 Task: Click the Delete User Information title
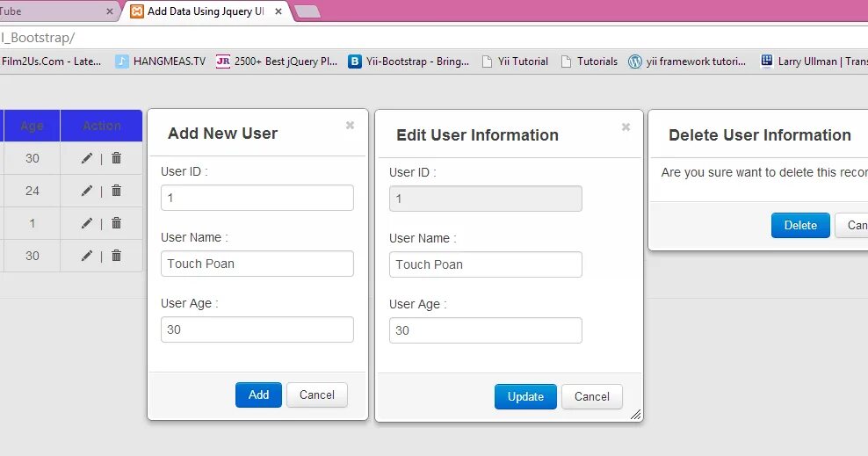click(759, 135)
